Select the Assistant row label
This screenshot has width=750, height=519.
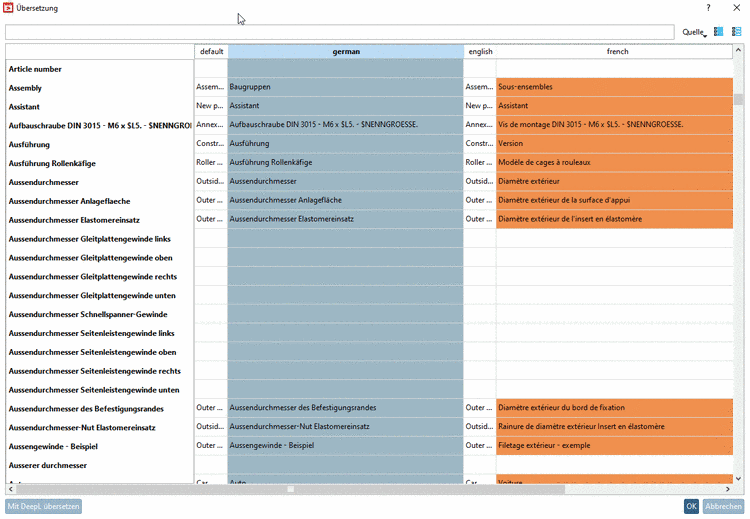tap(24, 107)
